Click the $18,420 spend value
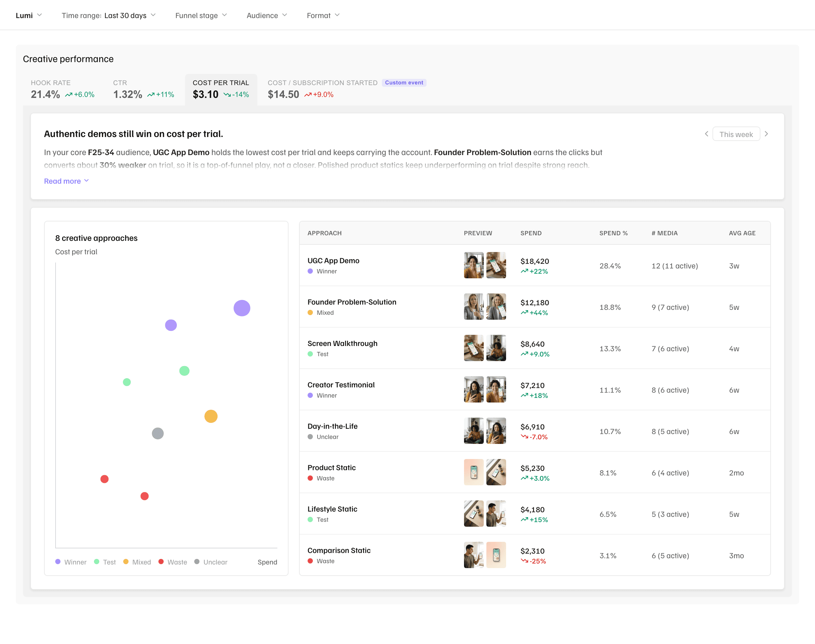Screen dimensions: 815x644 click(534, 261)
